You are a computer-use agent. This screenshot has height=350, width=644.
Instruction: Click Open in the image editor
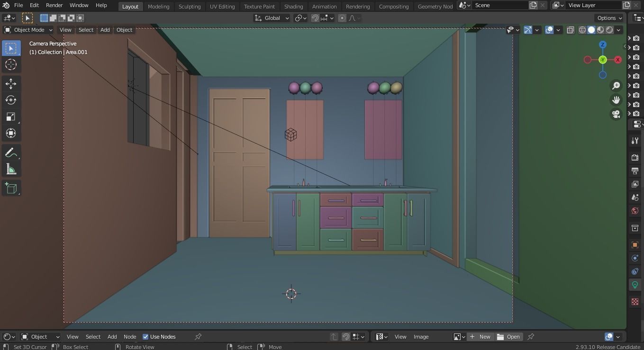(x=508, y=337)
